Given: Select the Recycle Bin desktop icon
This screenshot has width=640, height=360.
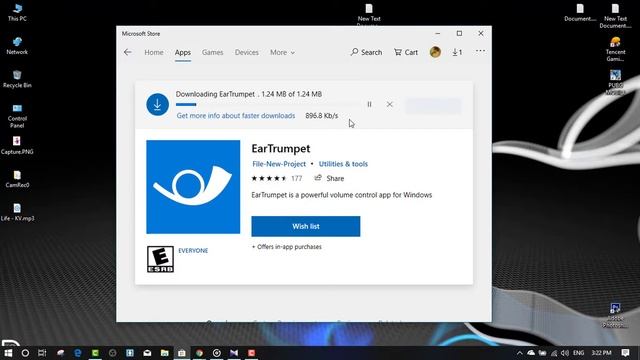Looking at the screenshot, I should click(17, 80).
